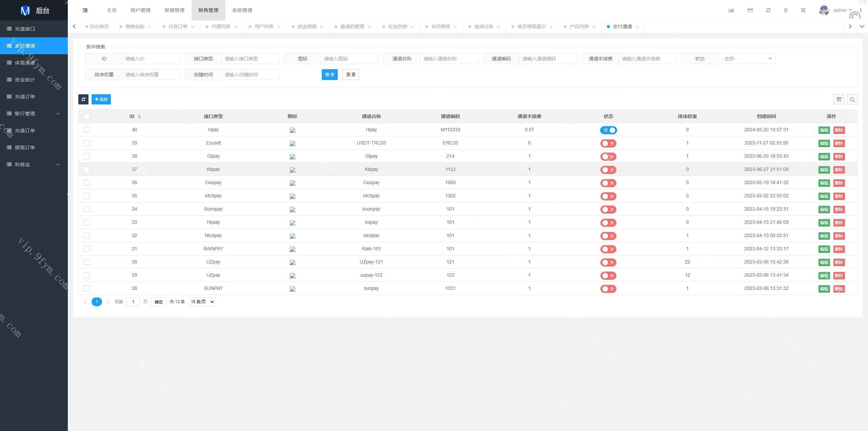The image size is (868, 431).
Task: Click the search magnifier icon above the table
Action: 852,99
